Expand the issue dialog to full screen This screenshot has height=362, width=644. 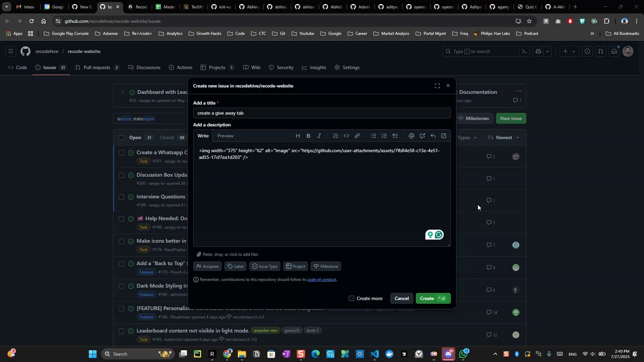coord(437,86)
